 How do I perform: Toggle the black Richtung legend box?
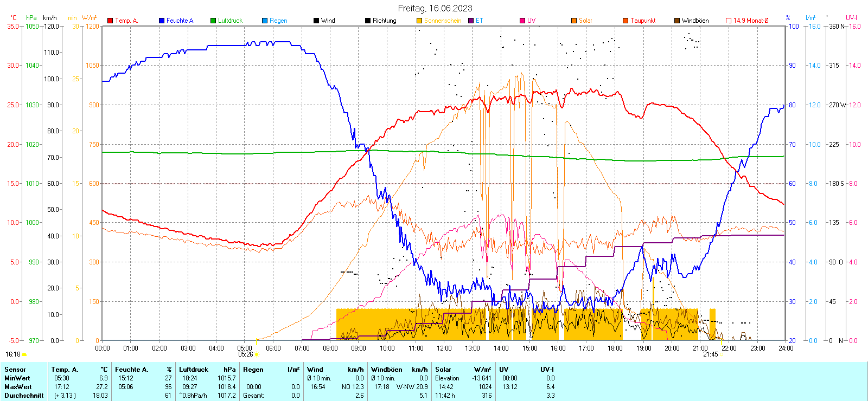[368, 21]
